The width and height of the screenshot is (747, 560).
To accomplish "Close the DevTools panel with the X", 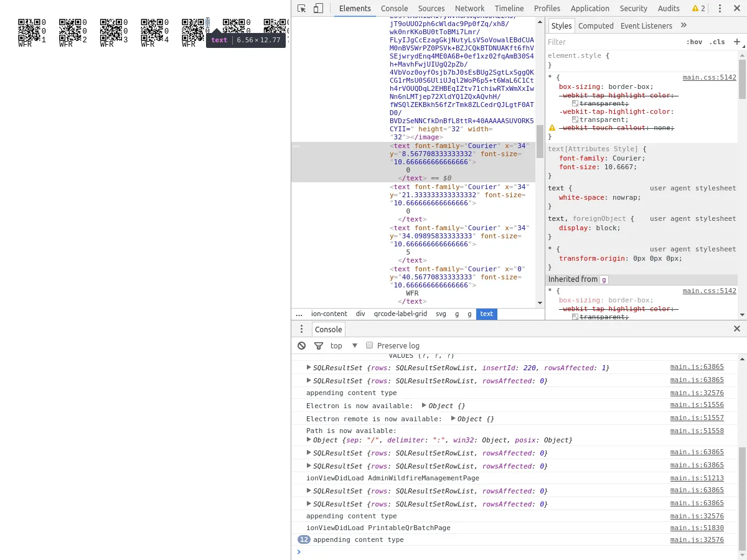I will 737,8.
